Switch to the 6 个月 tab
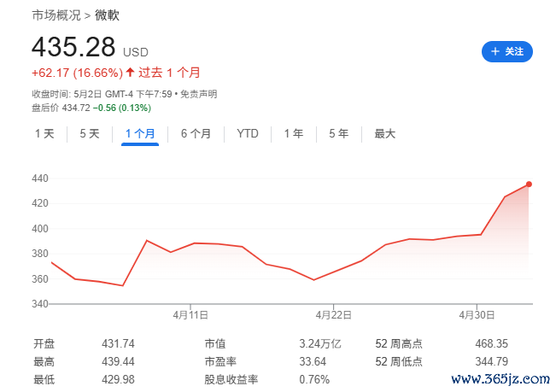Viewport: 556px width, 392px height. pos(196,133)
